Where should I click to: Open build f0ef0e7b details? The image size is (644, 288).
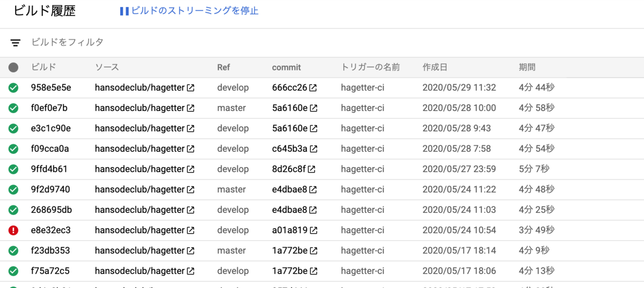[x=49, y=108]
